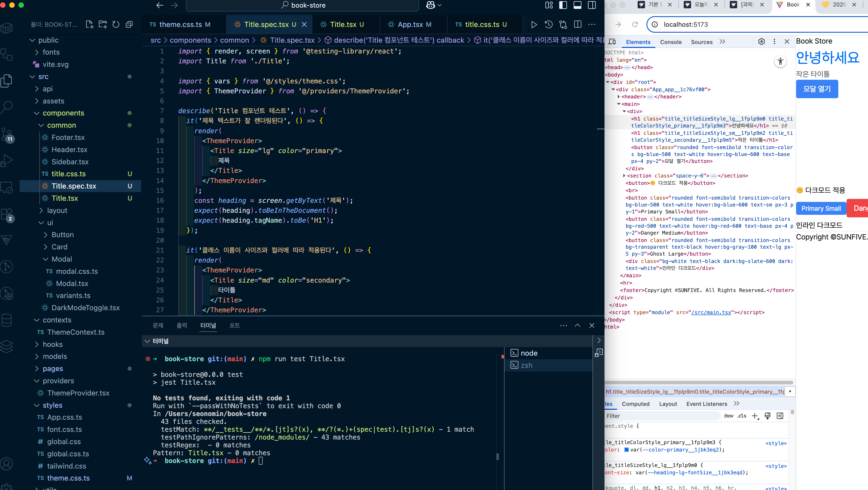Refresh the file explorer
The height and width of the screenshot is (490, 868).
tap(116, 25)
